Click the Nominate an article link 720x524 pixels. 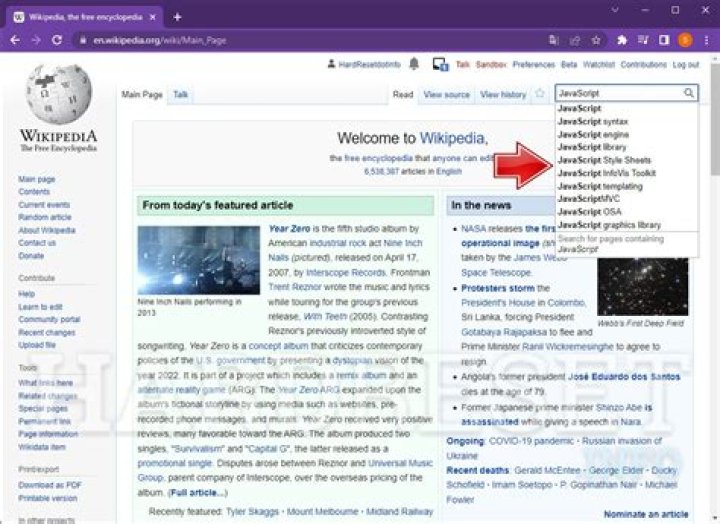pos(646,514)
